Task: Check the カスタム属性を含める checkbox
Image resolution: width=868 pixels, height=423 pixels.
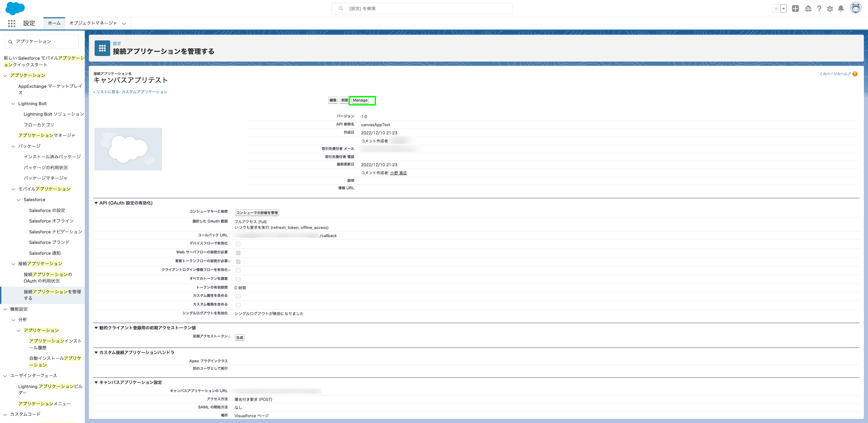Action: pyautogui.click(x=239, y=295)
